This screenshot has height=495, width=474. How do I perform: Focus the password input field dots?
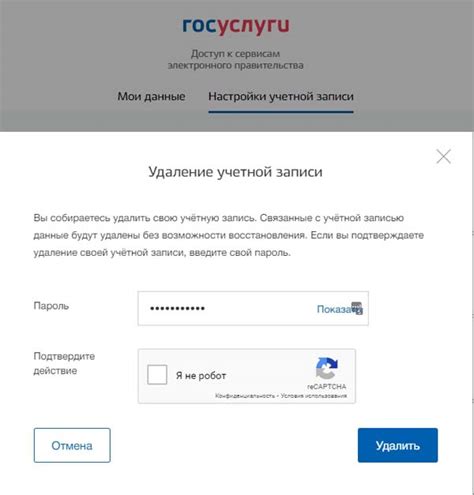point(177,308)
